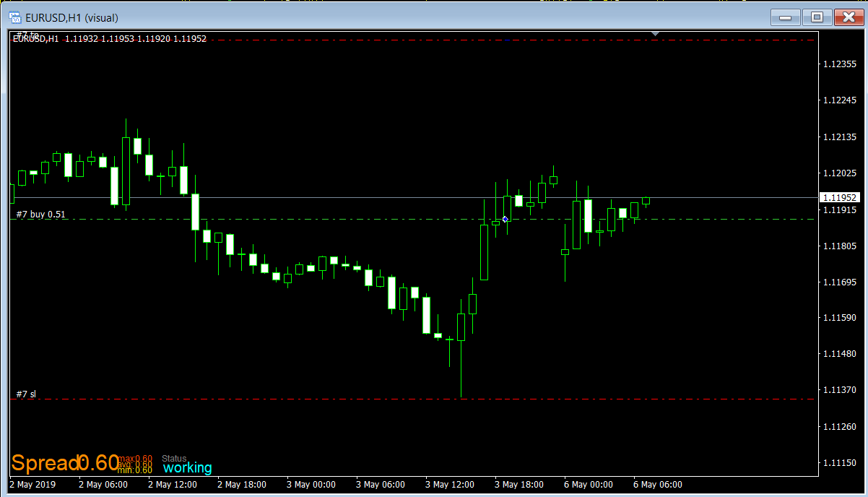
Task: Click price scale value 1.12355
Action: (840, 64)
